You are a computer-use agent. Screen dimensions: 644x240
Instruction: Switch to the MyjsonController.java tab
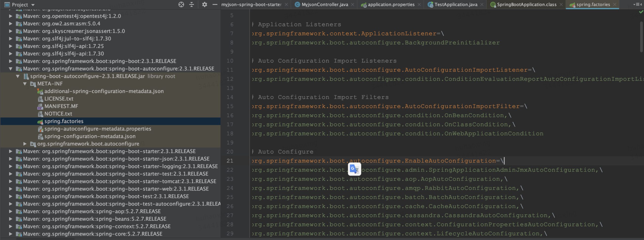click(x=324, y=4)
